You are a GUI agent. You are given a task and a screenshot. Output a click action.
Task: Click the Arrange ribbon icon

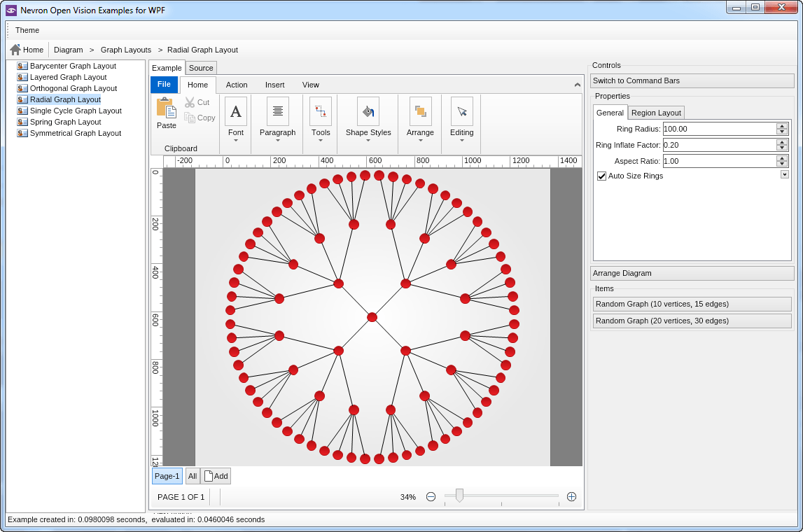(420, 111)
